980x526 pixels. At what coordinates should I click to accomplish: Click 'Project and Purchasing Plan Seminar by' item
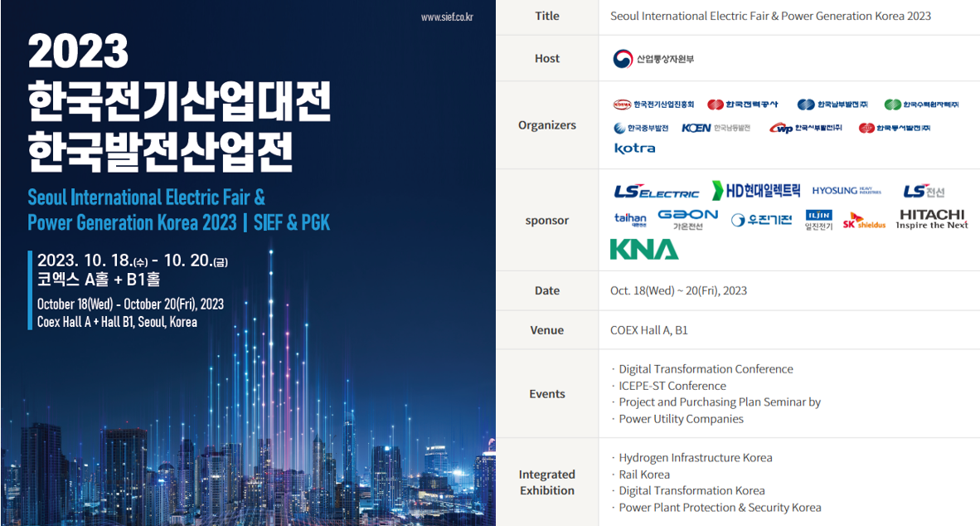(x=720, y=402)
